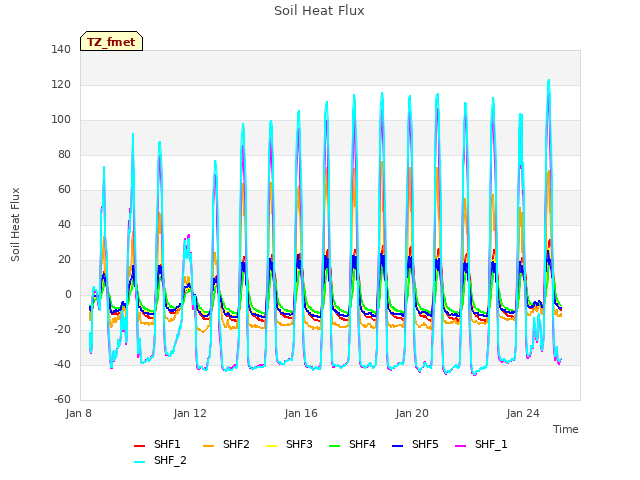Screen dimensions: 640x480
Task: Click the Time axis label
Action: click(566, 429)
